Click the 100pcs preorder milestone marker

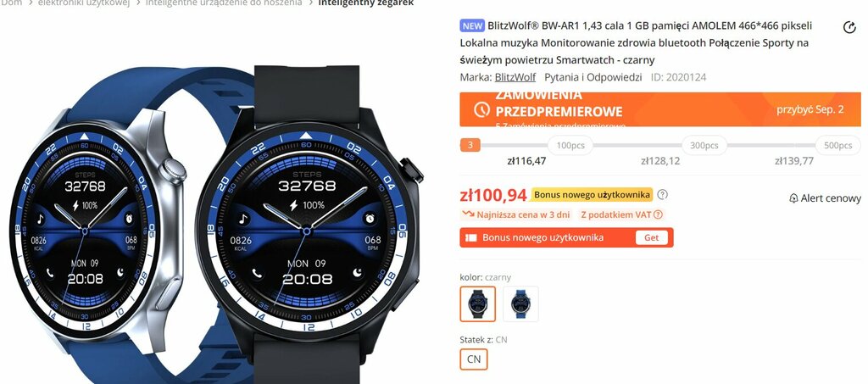click(x=570, y=146)
